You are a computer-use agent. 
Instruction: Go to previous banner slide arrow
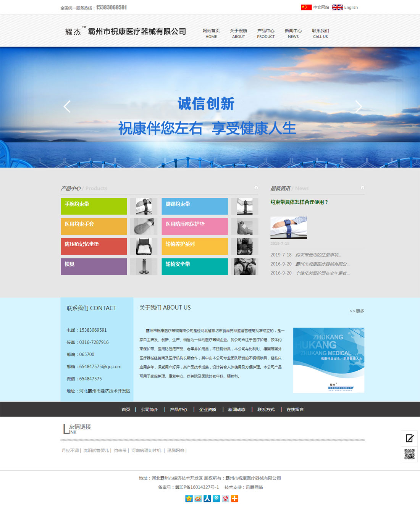(67, 107)
